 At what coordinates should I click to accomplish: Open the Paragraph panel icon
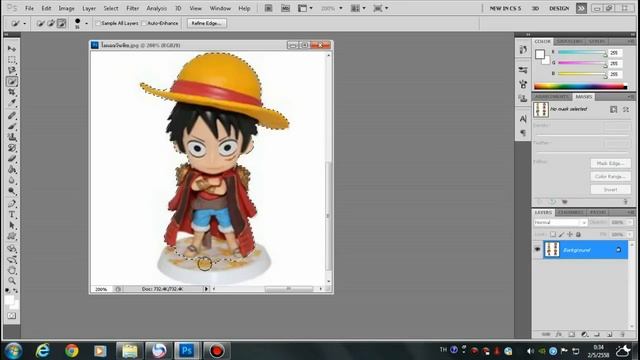click(523, 133)
